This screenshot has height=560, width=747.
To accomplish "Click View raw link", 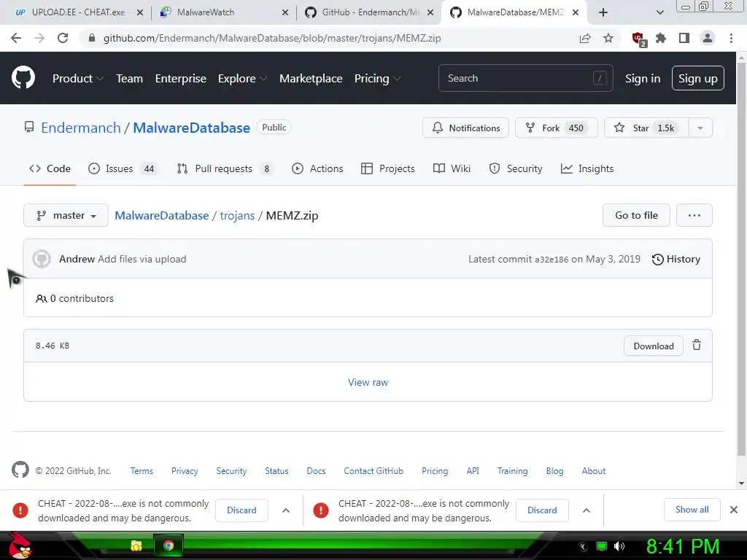I will tap(368, 382).
